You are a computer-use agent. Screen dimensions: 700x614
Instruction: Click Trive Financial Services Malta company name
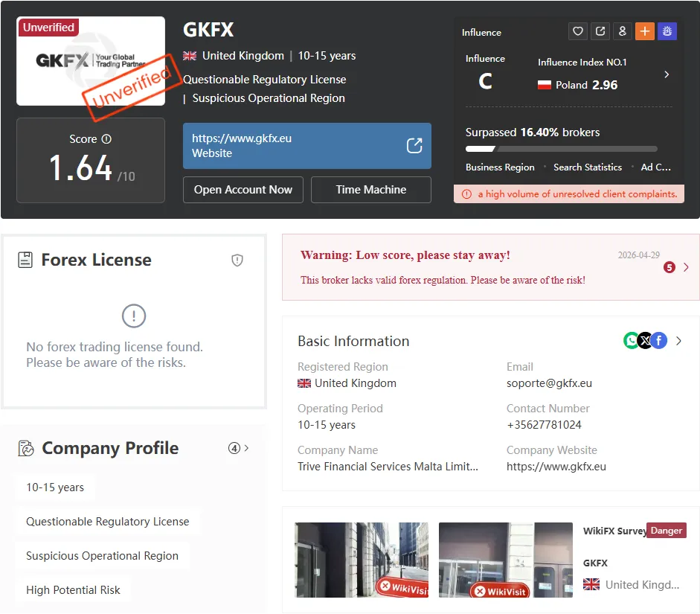[x=388, y=467]
